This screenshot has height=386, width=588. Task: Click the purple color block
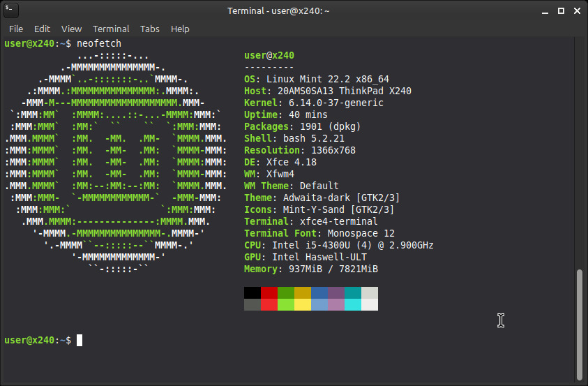point(336,292)
